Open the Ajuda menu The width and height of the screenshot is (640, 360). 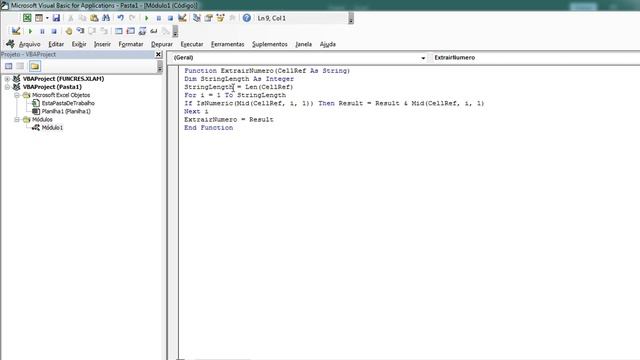327,44
